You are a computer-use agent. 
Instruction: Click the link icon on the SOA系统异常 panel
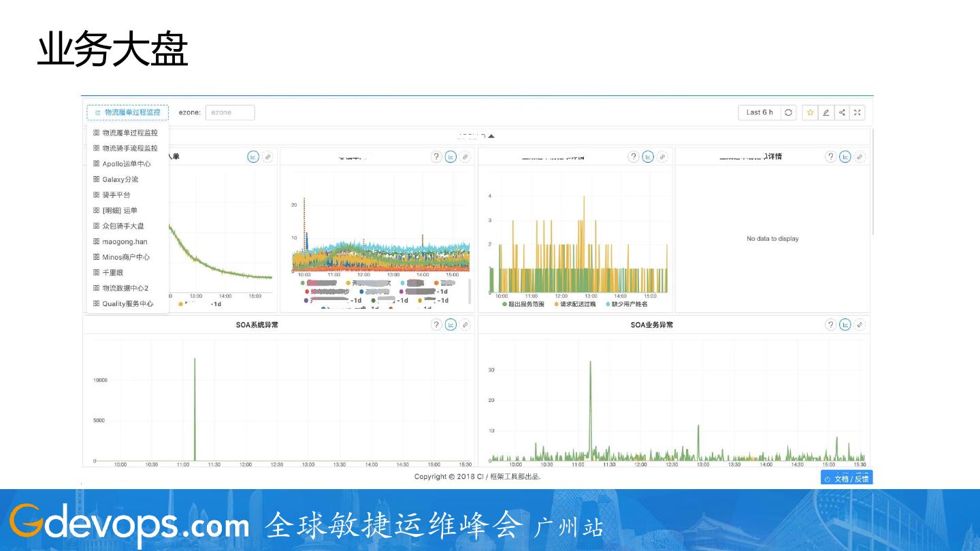[x=465, y=324]
